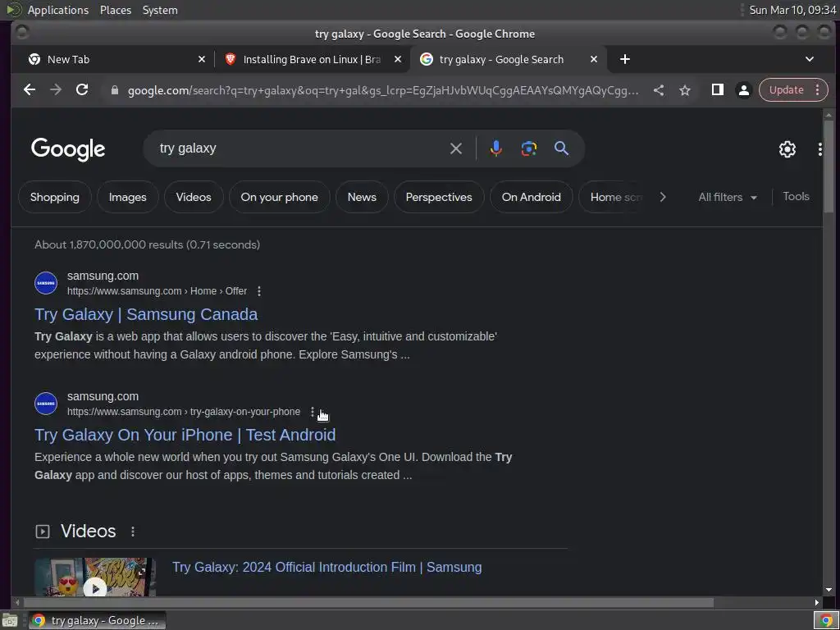View site information via padlock icon
The width and height of the screenshot is (840, 630).
click(114, 90)
